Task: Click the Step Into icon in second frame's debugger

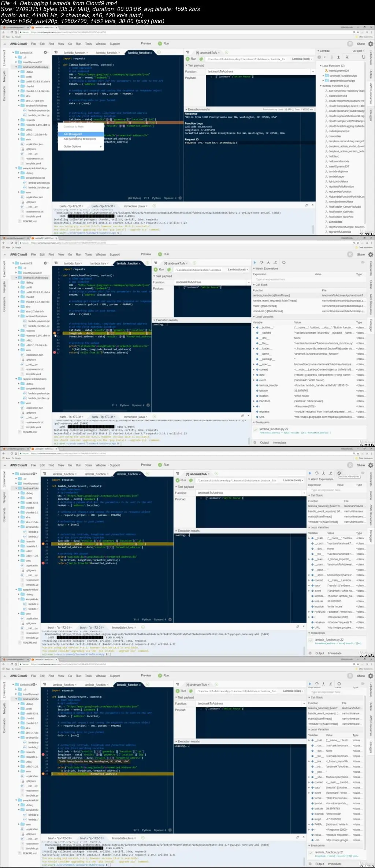Action: pos(268,262)
